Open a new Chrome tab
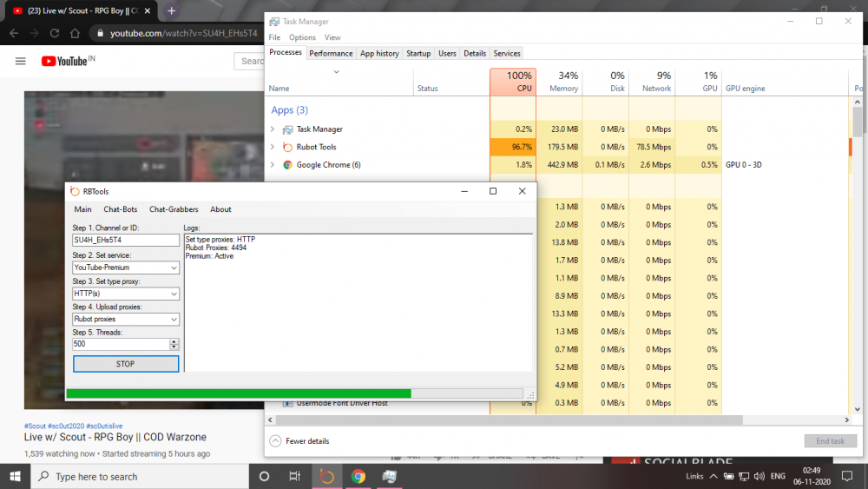The height and width of the screenshot is (489, 868). pyautogui.click(x=172, y=10)
